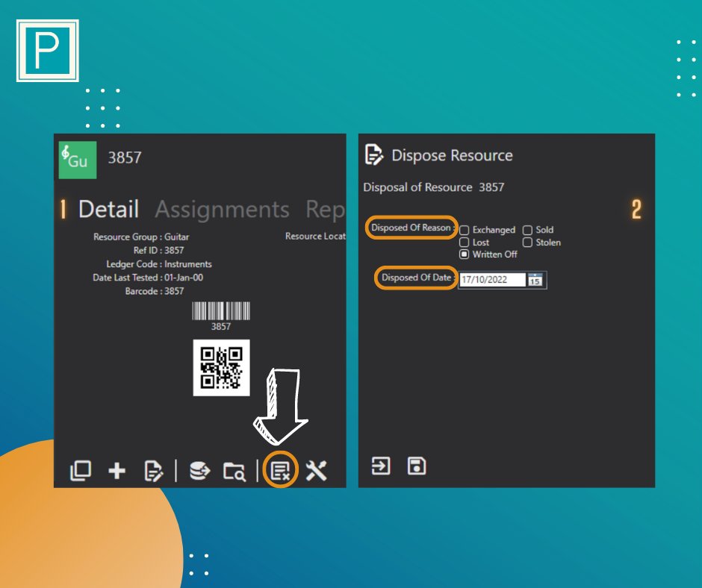Click the exit arrow icon in Dispose Resource

tap(382, 466)
